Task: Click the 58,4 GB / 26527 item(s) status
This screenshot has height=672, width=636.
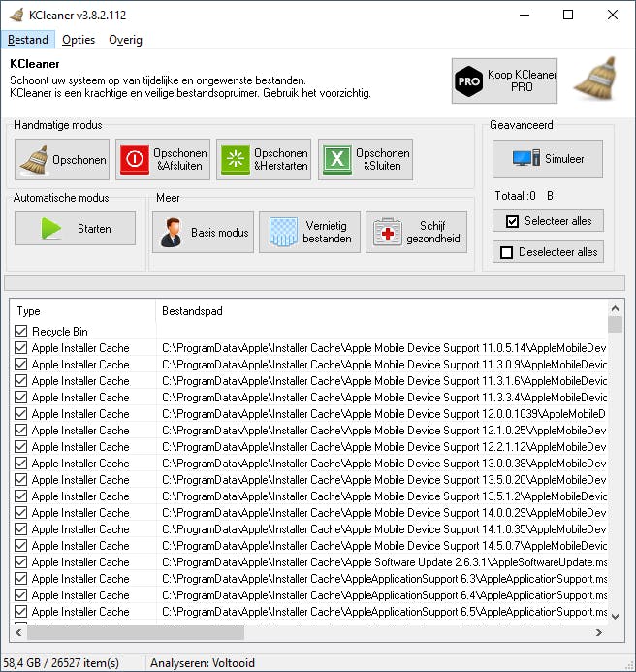Action: point(61,663)
